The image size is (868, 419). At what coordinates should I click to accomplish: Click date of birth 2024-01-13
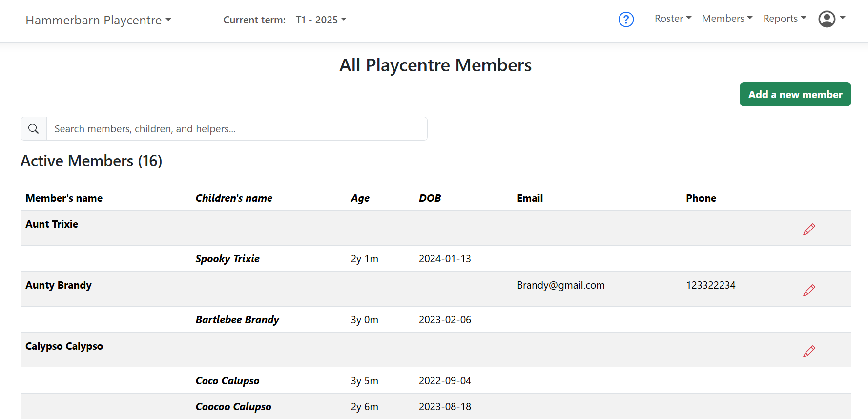445,259
